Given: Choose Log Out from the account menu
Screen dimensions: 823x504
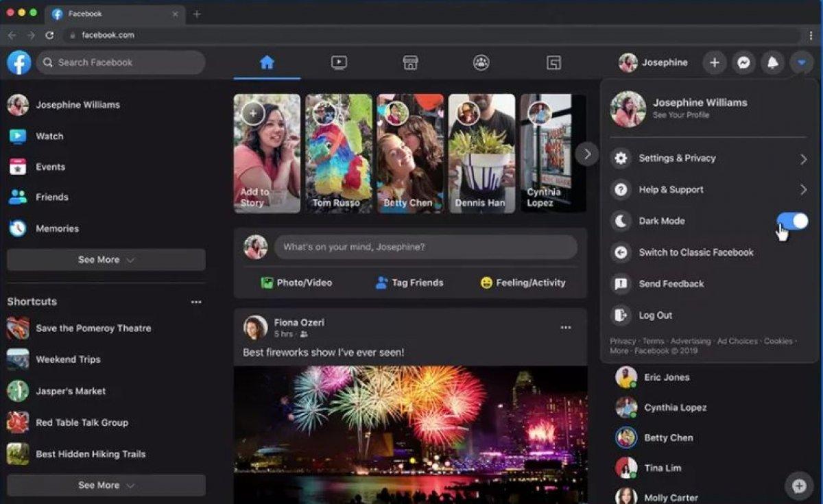Looking at the screenshot, I should point(655,315).
